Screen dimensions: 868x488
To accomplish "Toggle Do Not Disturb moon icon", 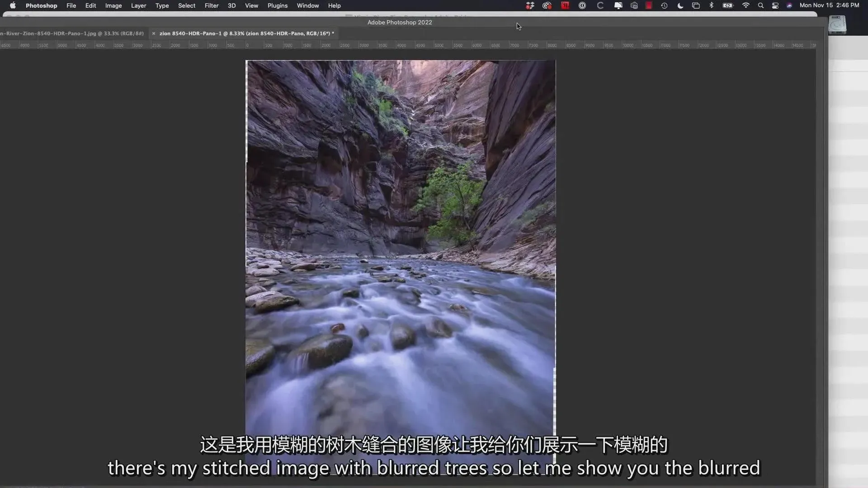I will 680,5.
